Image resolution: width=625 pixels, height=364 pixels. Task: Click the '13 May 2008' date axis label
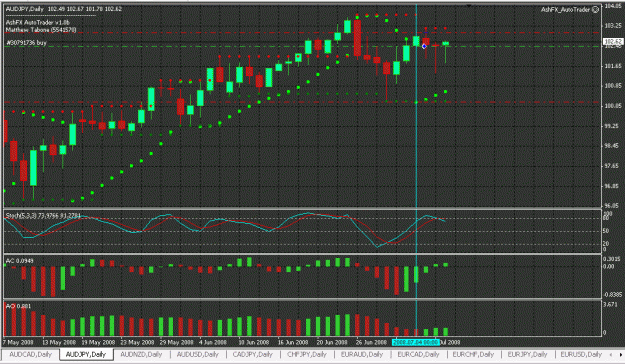[59, 342]
